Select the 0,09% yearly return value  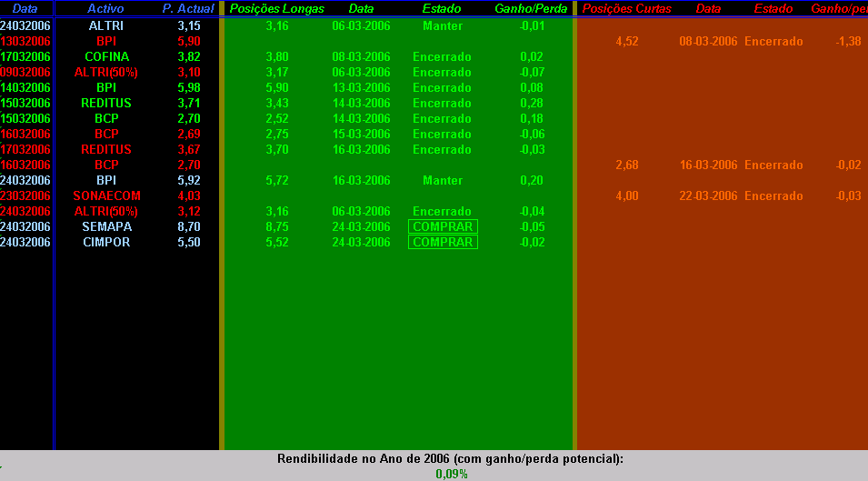(x=451, y=474)
